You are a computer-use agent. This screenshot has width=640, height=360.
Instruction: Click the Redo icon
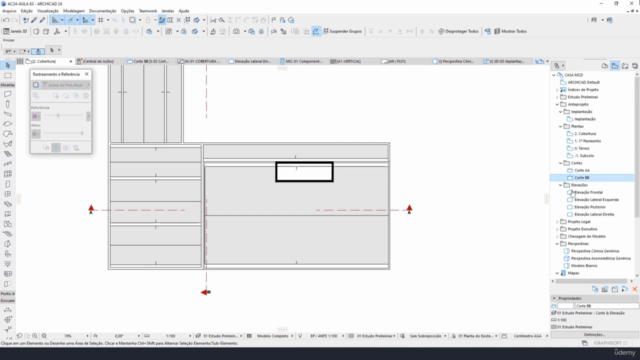click(x=15, y=20)
